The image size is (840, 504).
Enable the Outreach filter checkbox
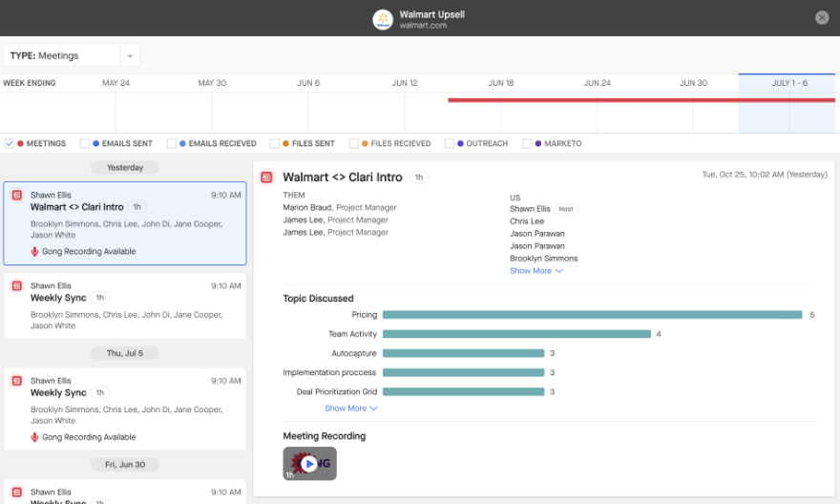(449, 143)
